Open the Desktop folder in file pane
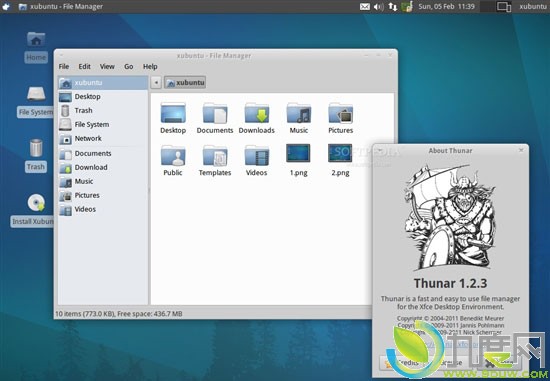The height and width of the screenshot is (381, 550). point(173,113)
